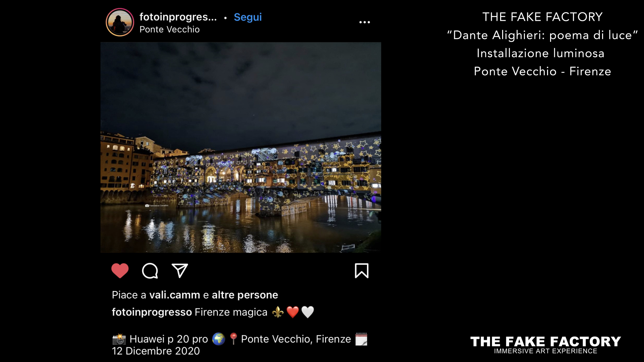Share post with paper plane icon

tap(180, 270)
